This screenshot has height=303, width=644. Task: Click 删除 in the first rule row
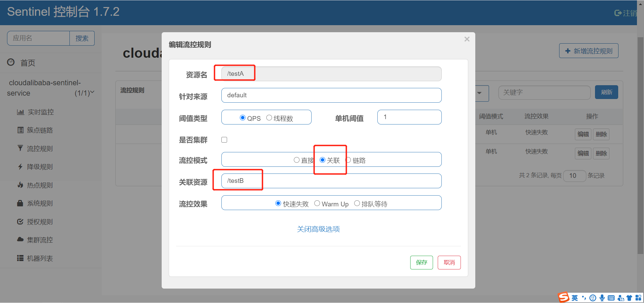coord(601,134)
